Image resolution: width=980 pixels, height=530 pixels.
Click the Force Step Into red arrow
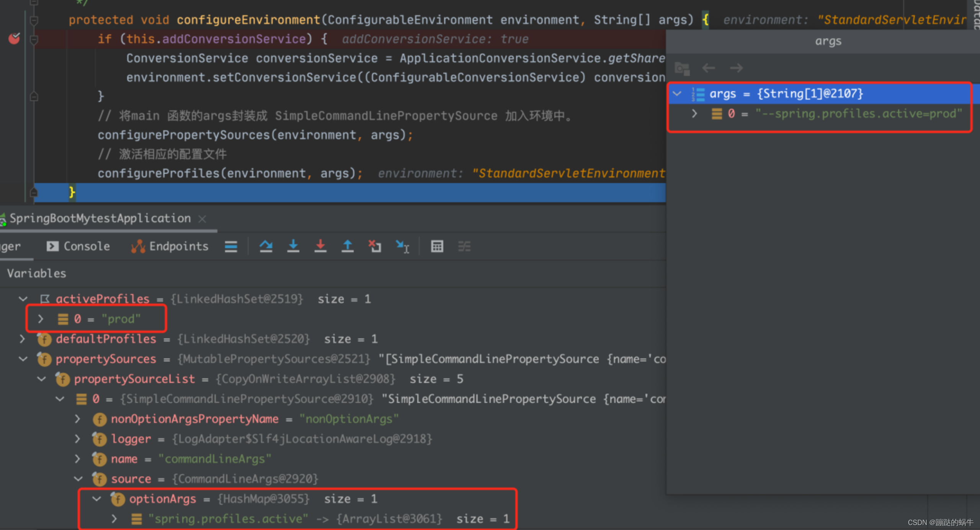tap(320, 246)
